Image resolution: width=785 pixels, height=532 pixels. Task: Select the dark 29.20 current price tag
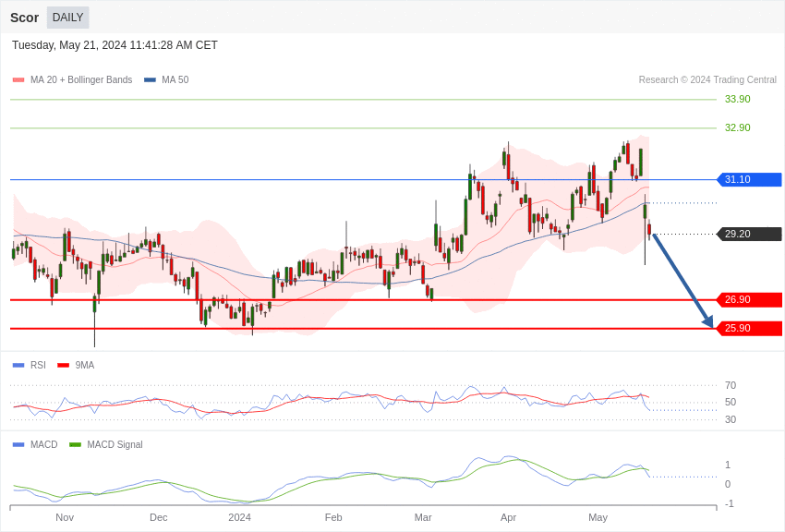(x=749, y=234)
